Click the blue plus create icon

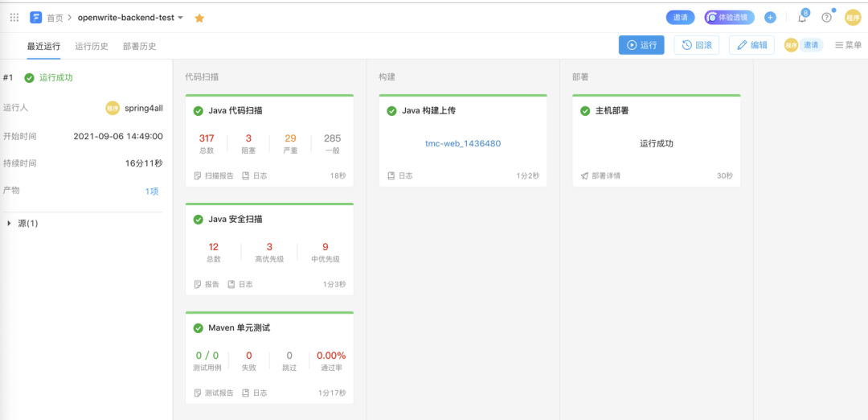click(770, 18)
